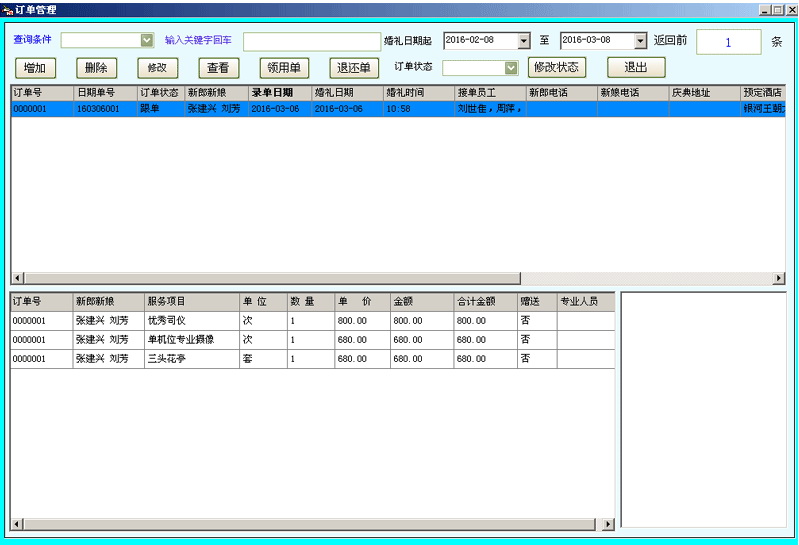Click the 修改状态 button

(x=556, y=67)
